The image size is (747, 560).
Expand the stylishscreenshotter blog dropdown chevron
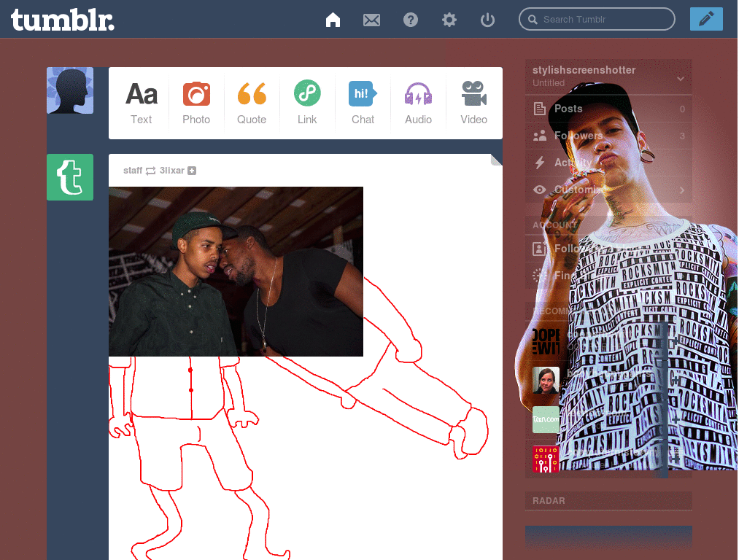click(x=681, y=79)
